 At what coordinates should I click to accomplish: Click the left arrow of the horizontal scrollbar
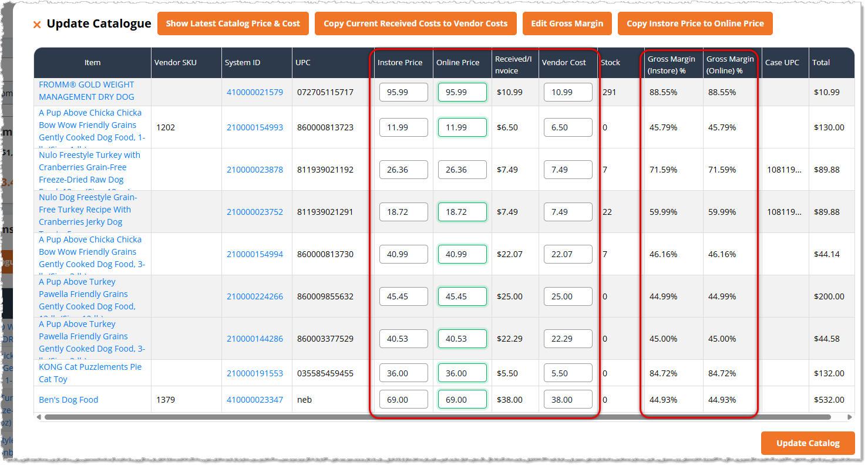39,417
